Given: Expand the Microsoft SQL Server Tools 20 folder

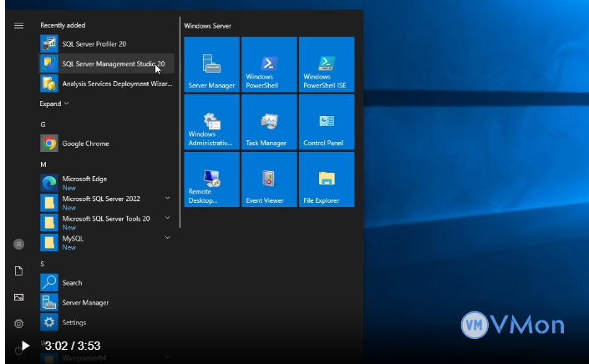Looking at the screenshot, I should [x=106, y=219].
